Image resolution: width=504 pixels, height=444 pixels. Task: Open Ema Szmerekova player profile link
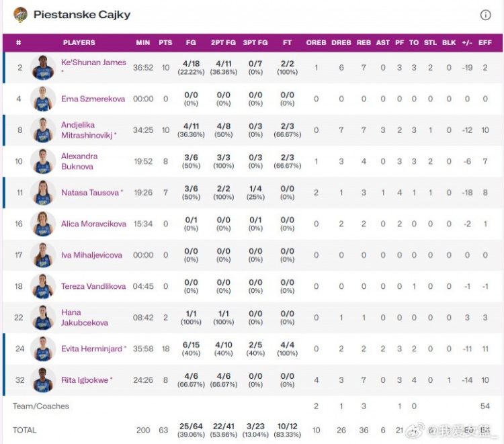pyautogui.click(x=93, y=99)
